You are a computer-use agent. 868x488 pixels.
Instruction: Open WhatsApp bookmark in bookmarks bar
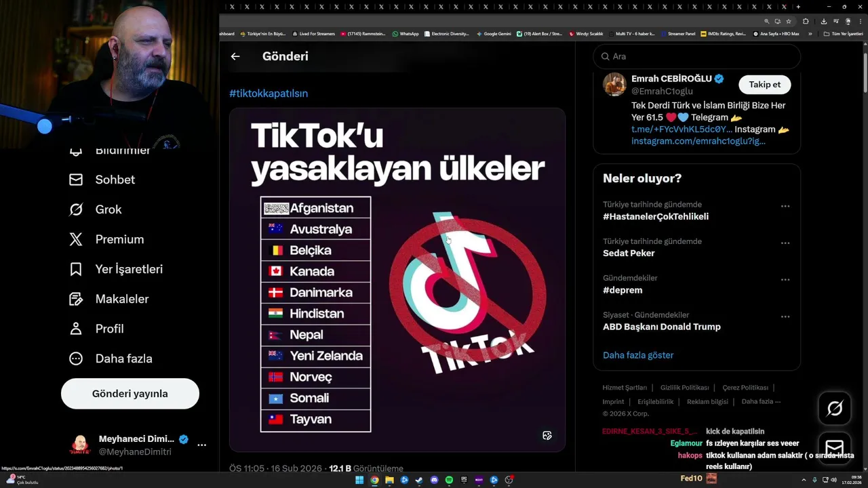[406, 34]
